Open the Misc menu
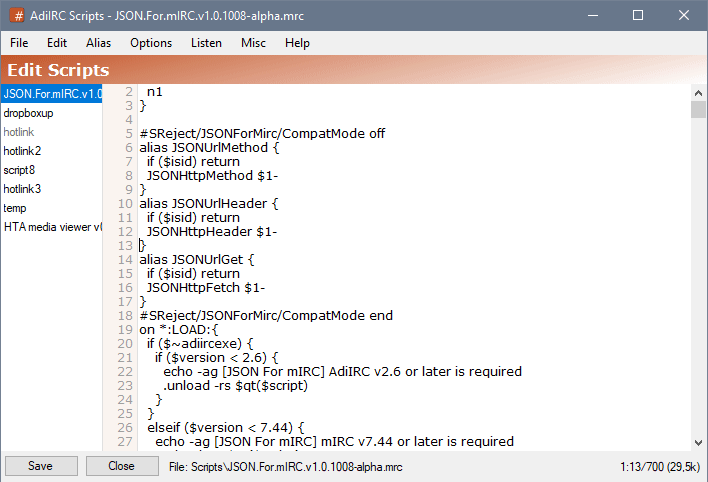The height and width of the screenshot is (482, 708). 253,43
